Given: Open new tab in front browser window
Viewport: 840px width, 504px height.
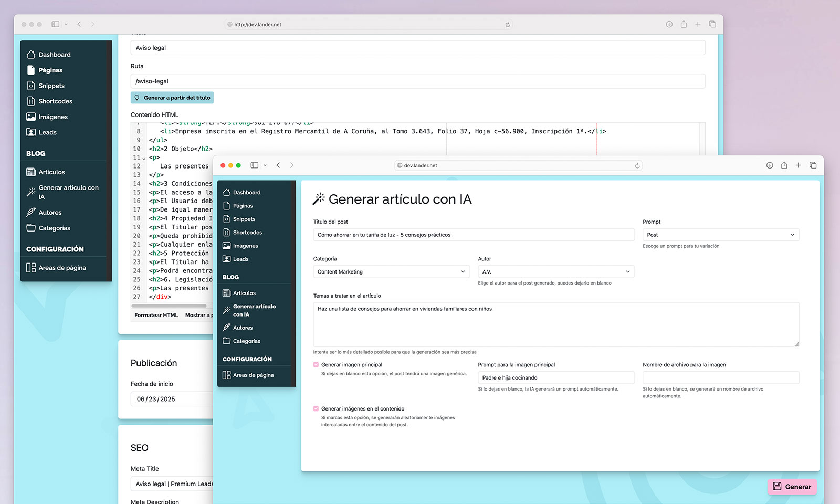Looking at the screenshot, I should click(x=799, y=165).
